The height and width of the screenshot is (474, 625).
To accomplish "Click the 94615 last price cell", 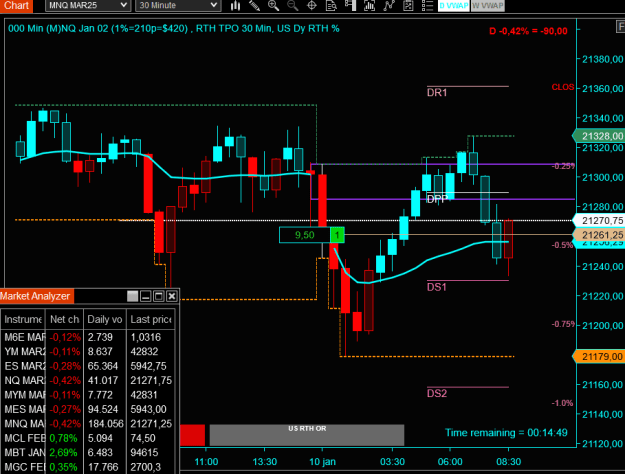I will pos(151,452).
